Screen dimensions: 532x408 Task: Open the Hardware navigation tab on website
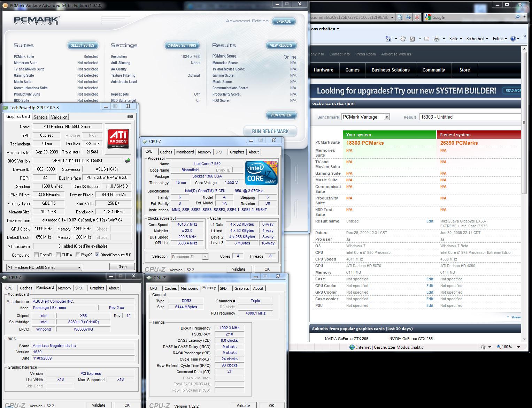pos(324,70)
